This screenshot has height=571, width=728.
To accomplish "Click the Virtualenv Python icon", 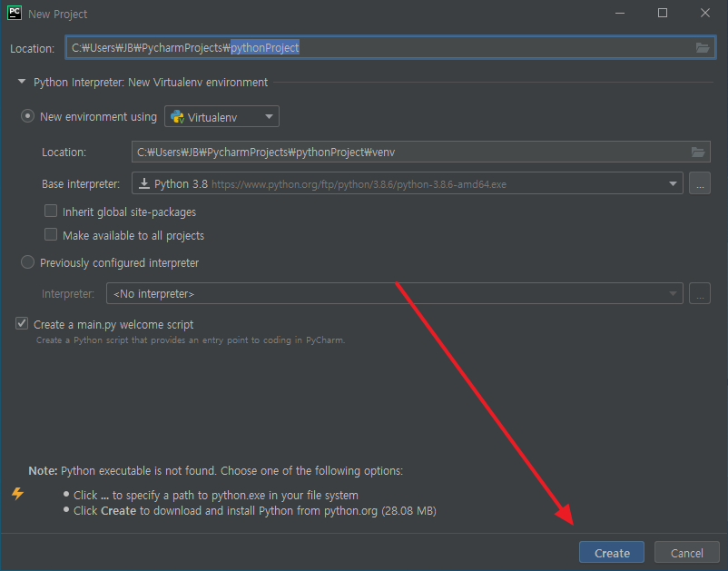I will pos(177,116).
